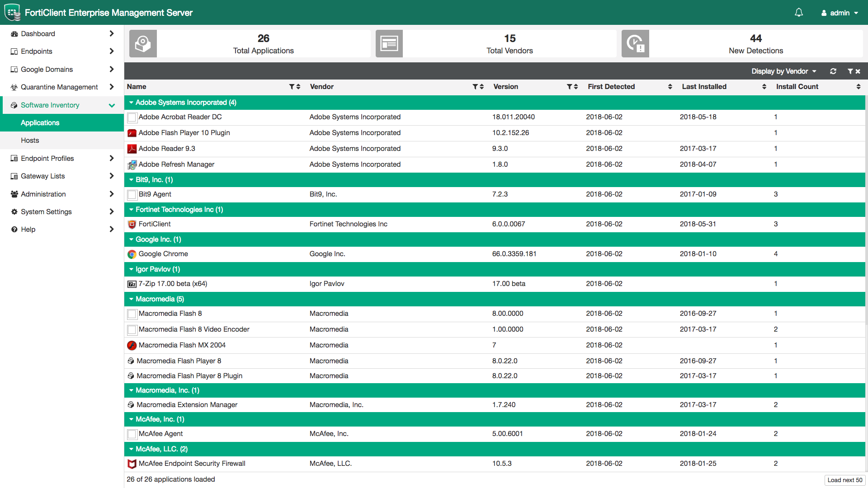Image resolution: width=868 pixels, height=488 pixels.
Task: Check the Adobe Acrobat Reader DC checkbox
Action: 132,117
